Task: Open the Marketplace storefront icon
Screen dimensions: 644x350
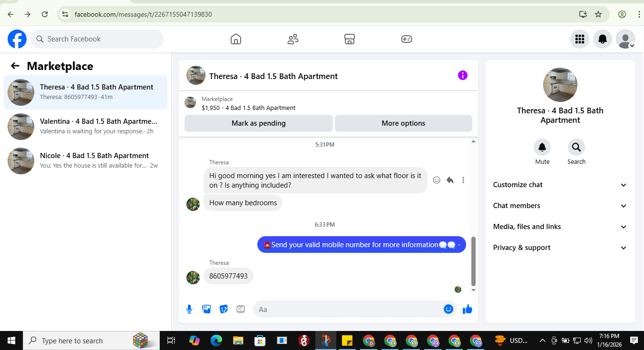Action: [350, 39]
